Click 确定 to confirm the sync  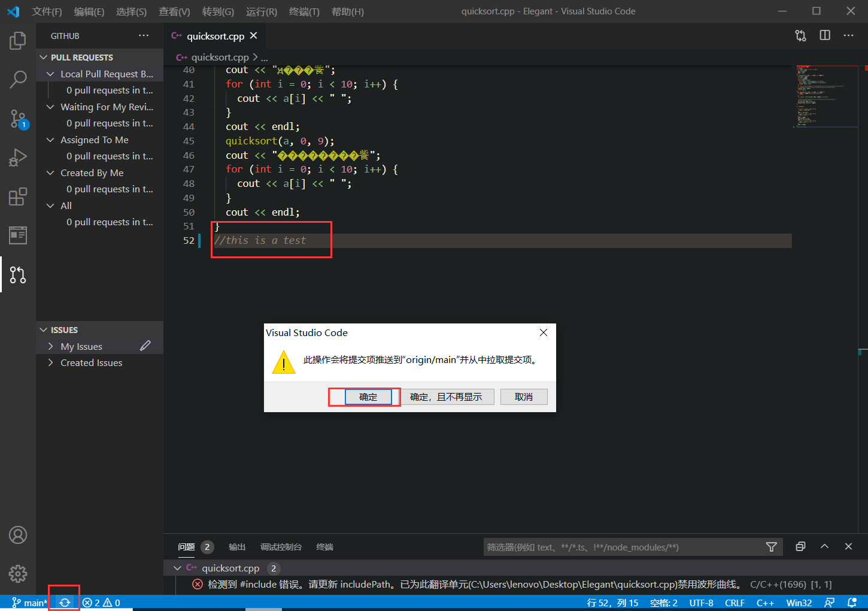368,397
